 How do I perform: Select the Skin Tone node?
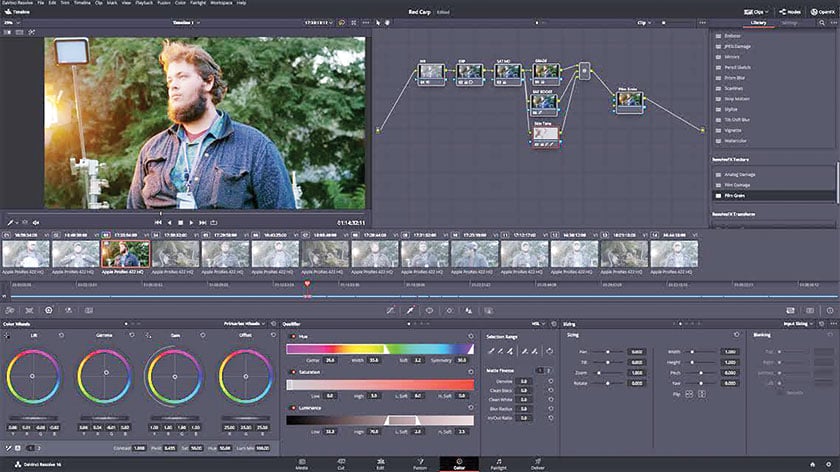tap(544, 131)
